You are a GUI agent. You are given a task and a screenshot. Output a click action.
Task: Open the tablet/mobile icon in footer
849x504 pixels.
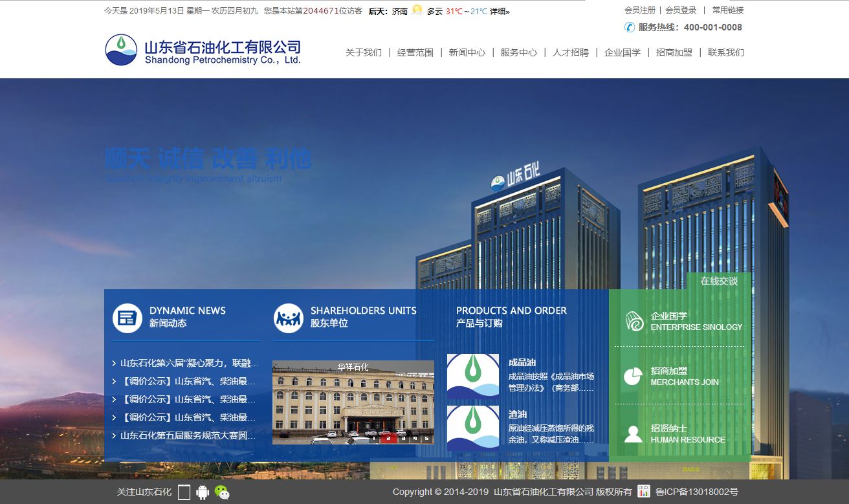pos(184,492)
